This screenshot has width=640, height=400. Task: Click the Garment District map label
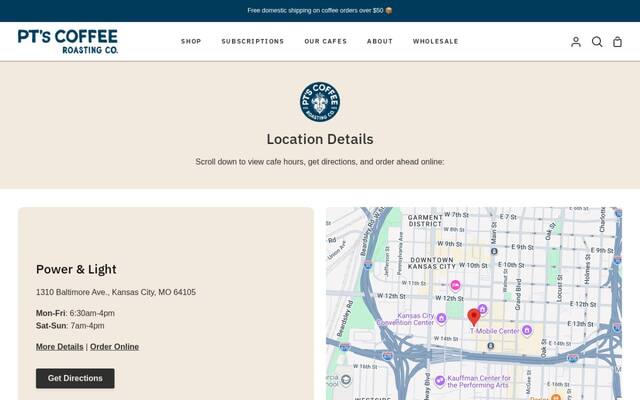[x=425, y=221]
